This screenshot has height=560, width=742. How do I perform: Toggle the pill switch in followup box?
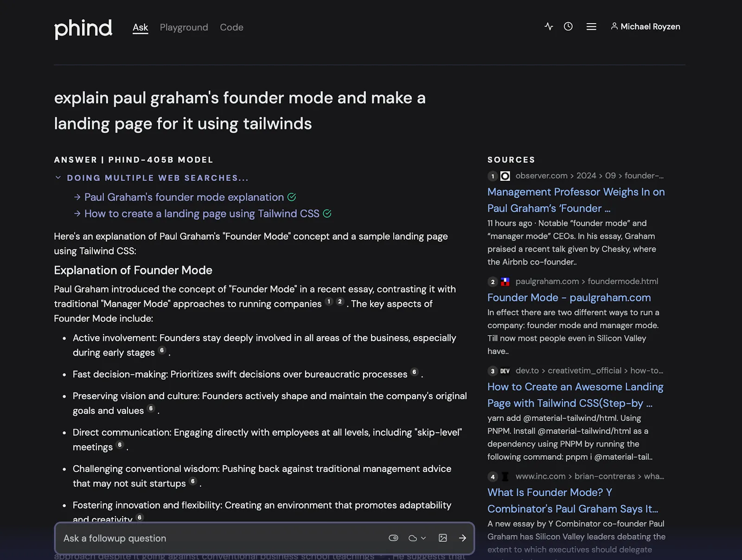(393, 538)
